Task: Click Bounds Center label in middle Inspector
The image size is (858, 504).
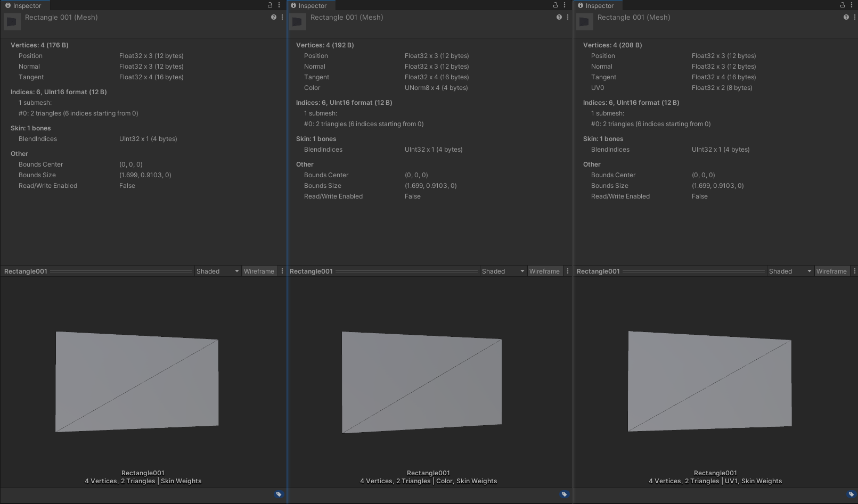Action: (x=326, y=175)
